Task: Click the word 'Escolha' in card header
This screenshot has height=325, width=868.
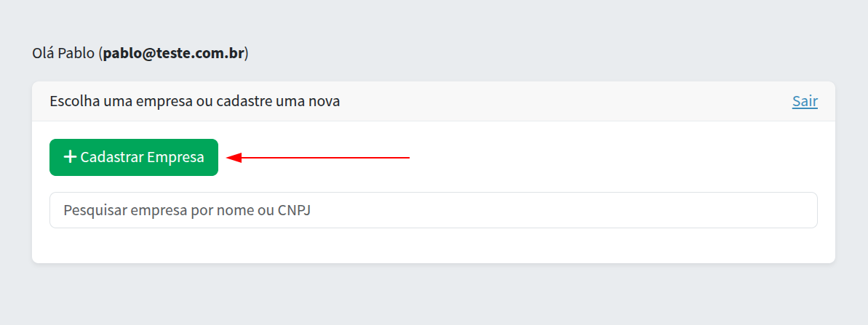Action: click(72, 102)
